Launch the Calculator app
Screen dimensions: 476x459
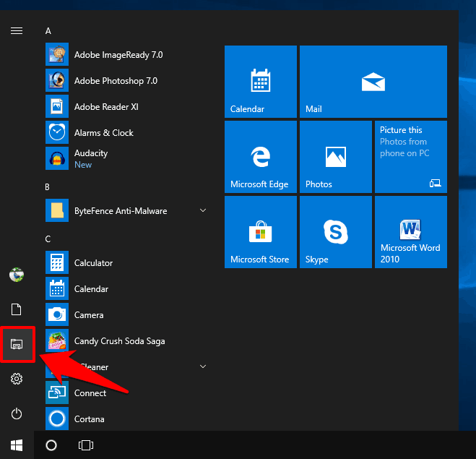[x=93, y=263]
